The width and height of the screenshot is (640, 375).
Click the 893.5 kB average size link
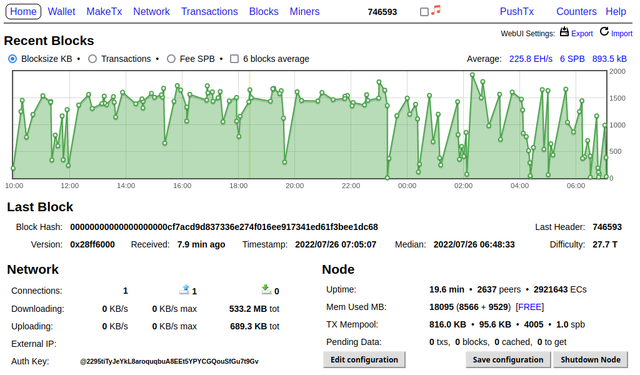click(x=609, y=59)
